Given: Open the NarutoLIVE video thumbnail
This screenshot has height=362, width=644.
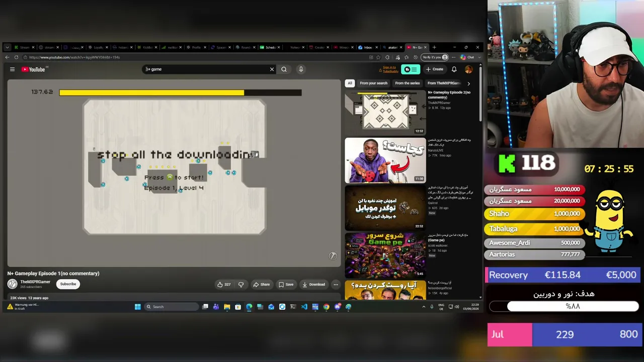Looking at the screenshot, I should (x=385, y=160).
